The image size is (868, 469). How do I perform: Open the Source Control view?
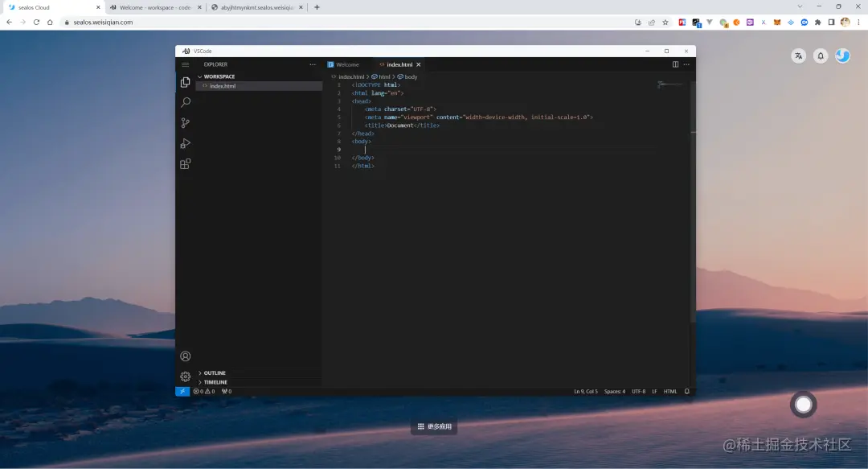point(186,123)
